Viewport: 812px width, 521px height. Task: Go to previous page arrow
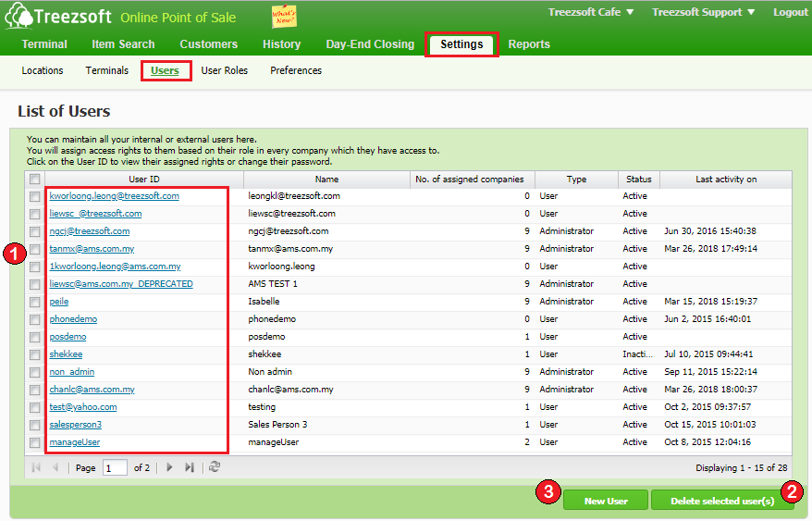coord(55,467)
